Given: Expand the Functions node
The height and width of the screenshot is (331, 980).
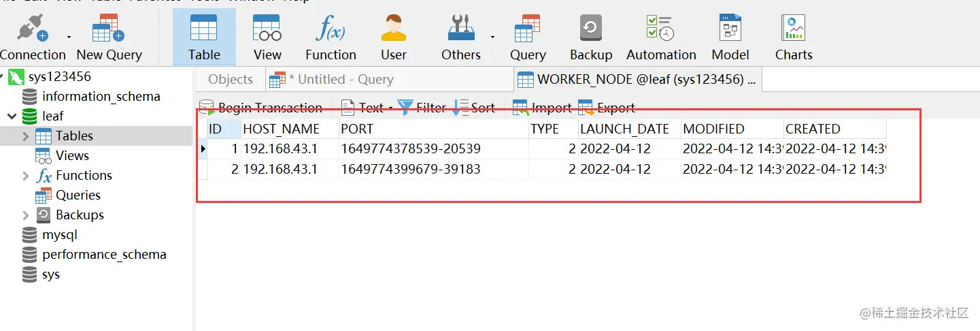Looking at the screenshot, I should click(x=26, y=176).
